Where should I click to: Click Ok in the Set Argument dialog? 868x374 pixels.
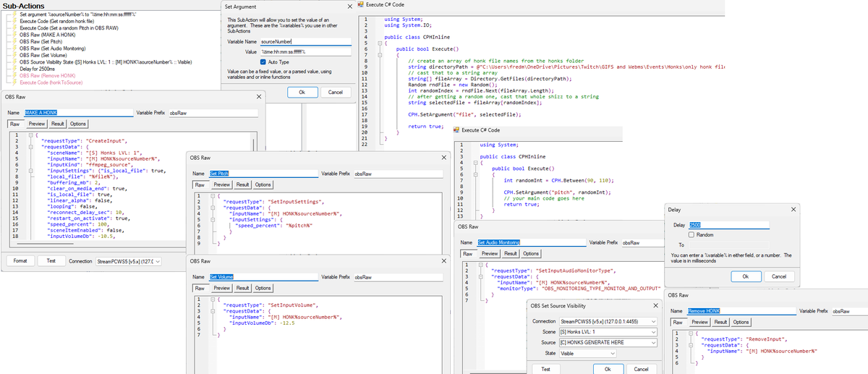point(302,93)
